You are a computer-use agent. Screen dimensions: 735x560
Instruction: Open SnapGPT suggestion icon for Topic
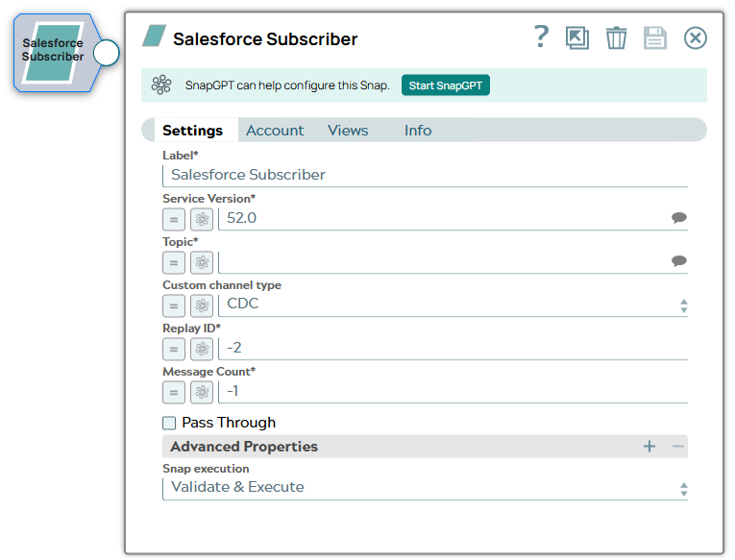(202, 262)
